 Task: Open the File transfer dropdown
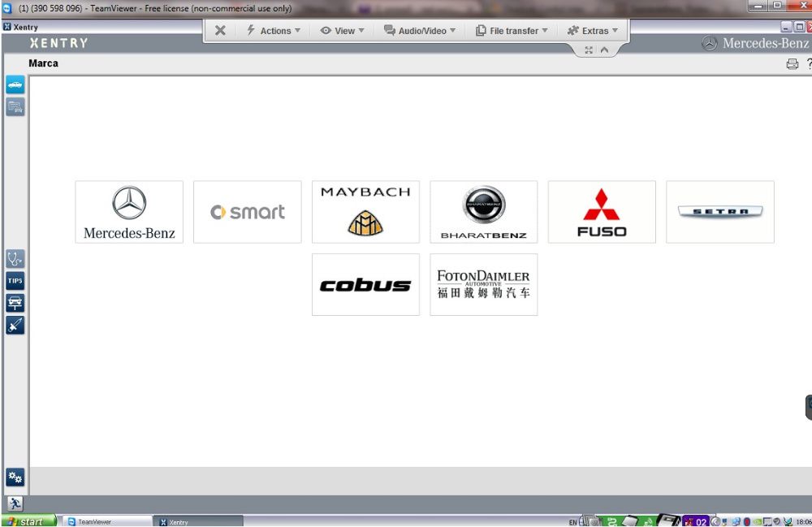click(512, 31)
